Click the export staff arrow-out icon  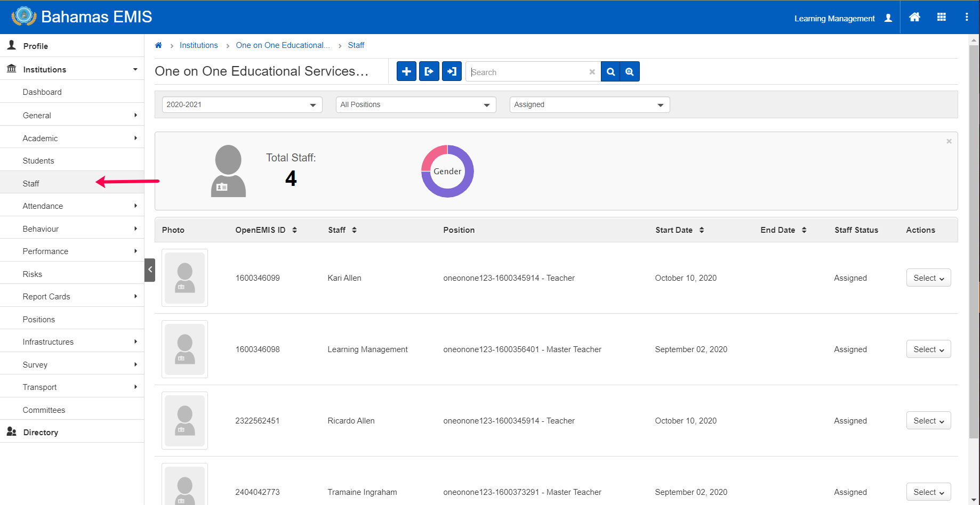point(429,71)
